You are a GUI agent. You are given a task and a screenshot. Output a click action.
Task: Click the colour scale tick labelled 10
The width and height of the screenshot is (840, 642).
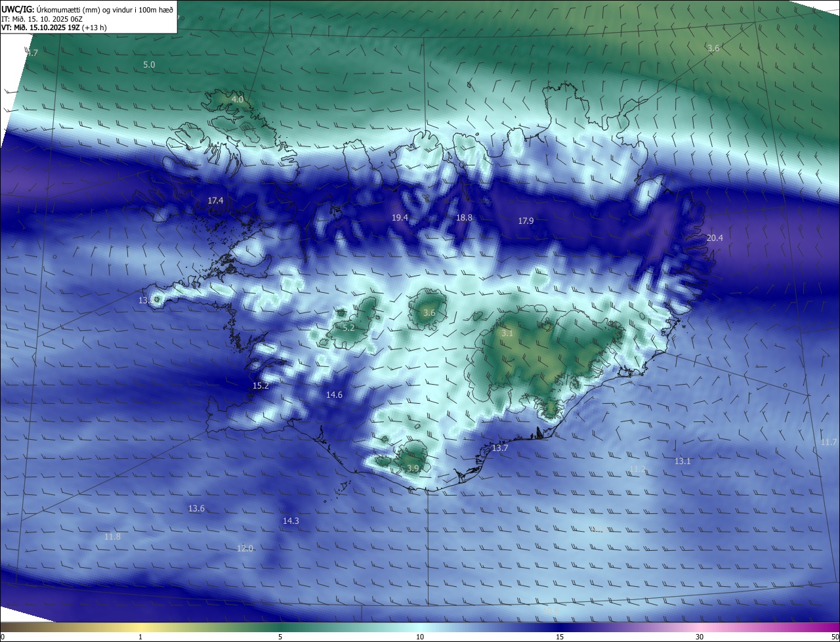click(x=420, y=637)
